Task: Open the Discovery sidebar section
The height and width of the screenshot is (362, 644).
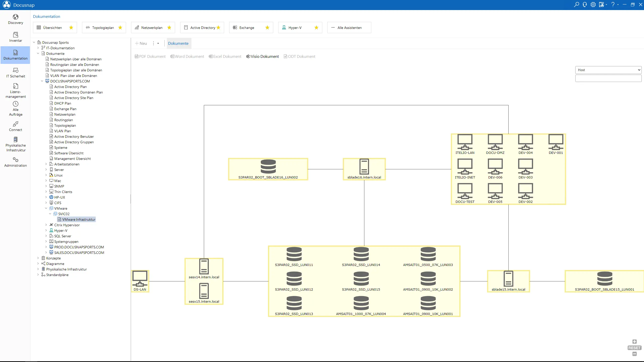Action: tap(15, 19)
